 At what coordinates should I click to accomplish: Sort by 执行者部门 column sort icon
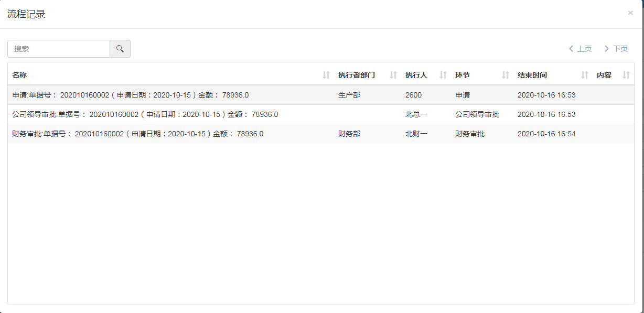click(393, 75)
